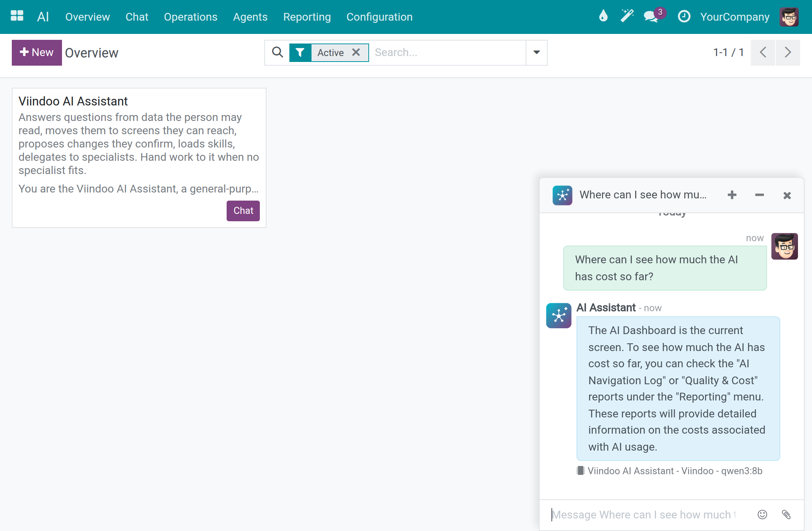This screenshot has width=812, height=531.
Task: Open the Operations menu
Action: [x=190, y=17]
